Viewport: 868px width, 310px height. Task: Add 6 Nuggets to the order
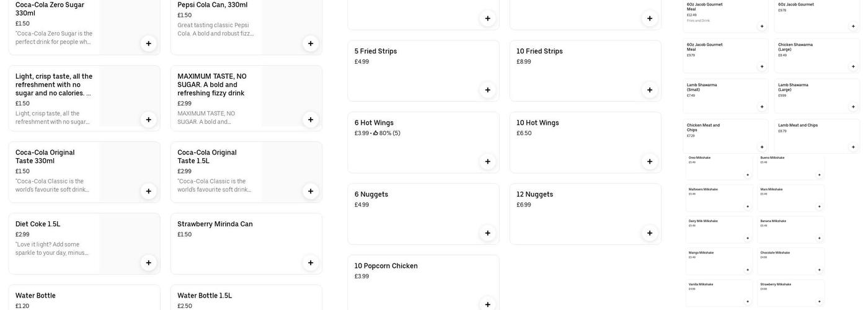pyautogui.click(x=487, y=233)
